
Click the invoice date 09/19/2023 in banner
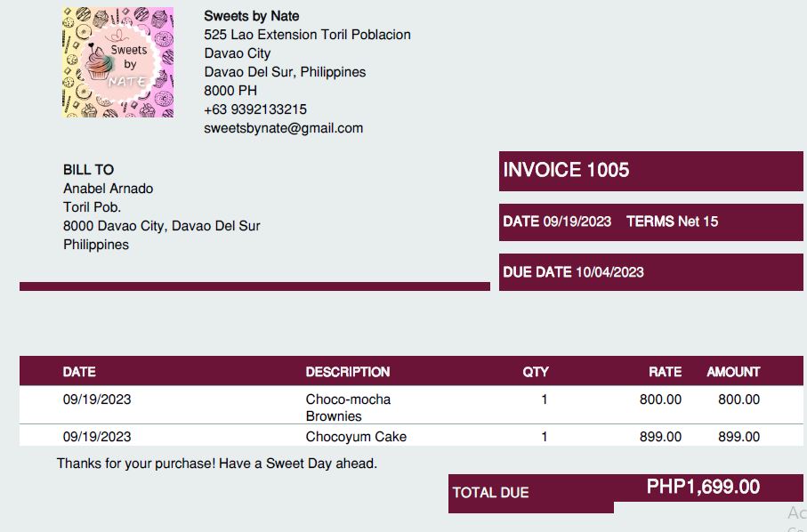577,222
